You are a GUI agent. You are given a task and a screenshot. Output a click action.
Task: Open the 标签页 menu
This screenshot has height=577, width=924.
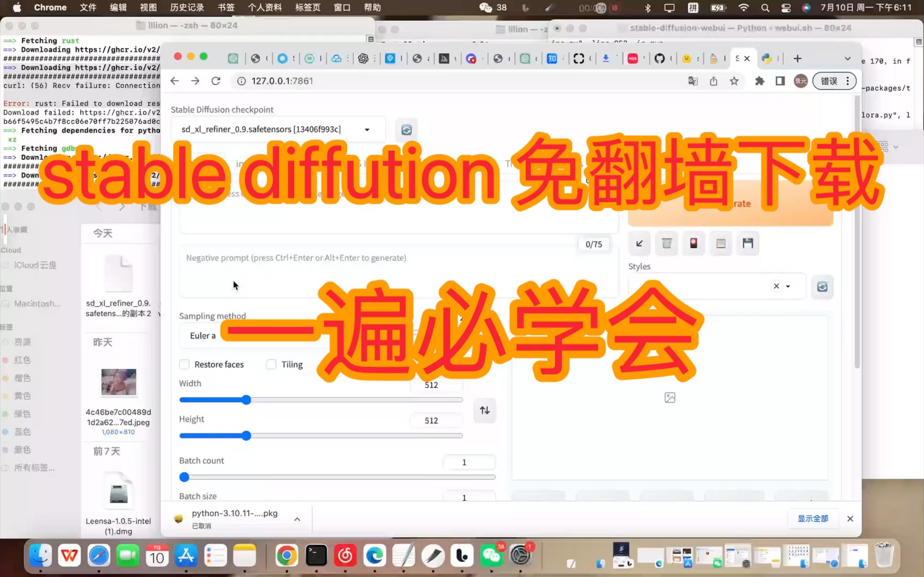pos(308,8)
